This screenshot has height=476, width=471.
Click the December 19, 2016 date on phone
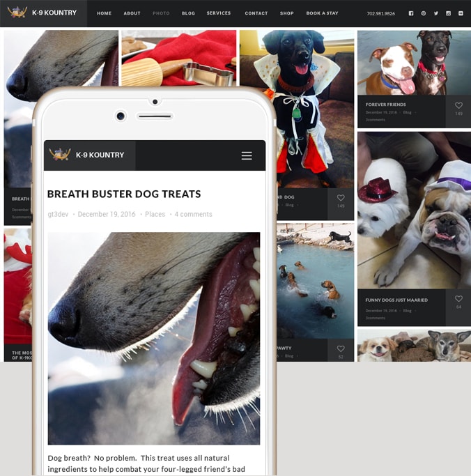click(107, 215)
